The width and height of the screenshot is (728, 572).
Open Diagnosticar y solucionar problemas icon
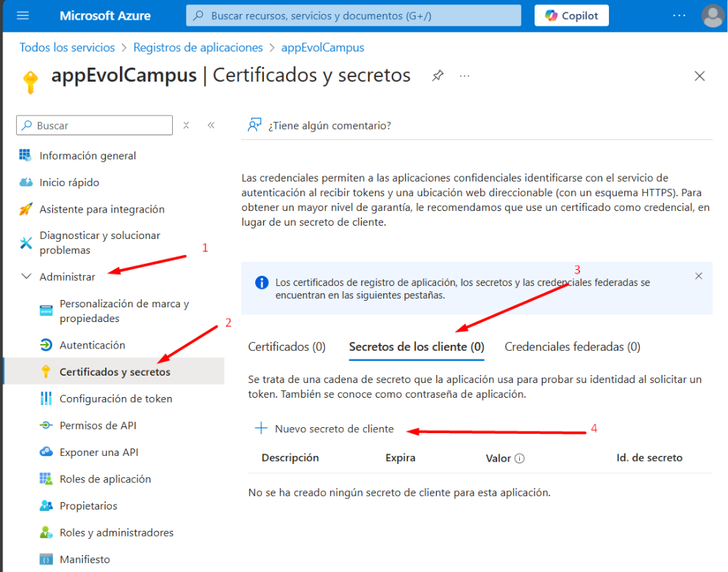[26, 243]
